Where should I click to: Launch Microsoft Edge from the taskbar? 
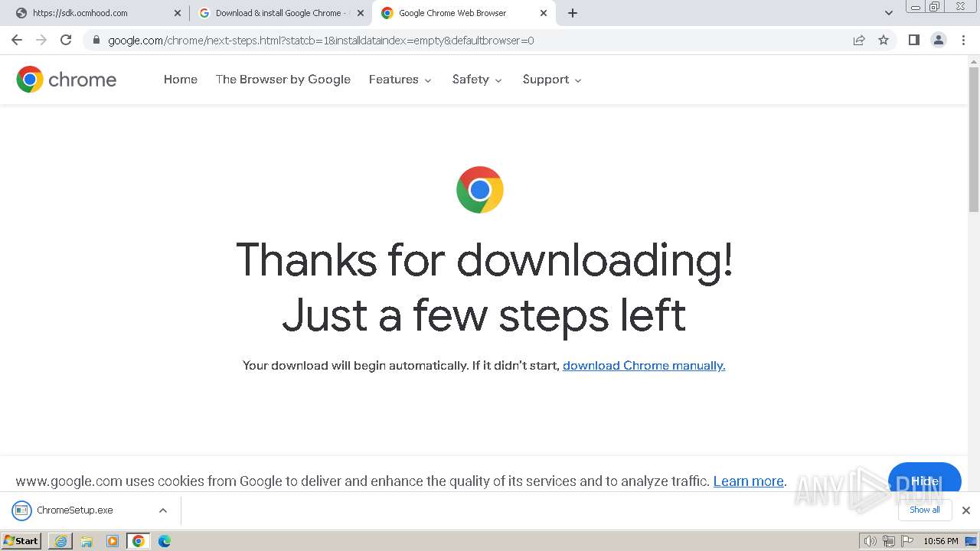click(x=165, y=541)
